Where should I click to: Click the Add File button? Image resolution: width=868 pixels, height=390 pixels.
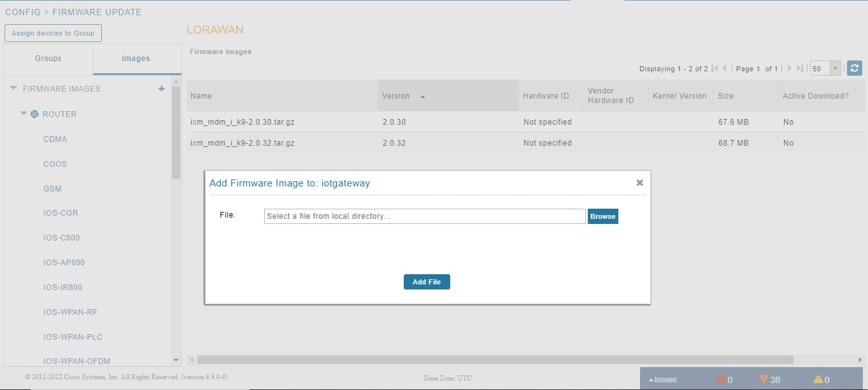click(427, 282)
